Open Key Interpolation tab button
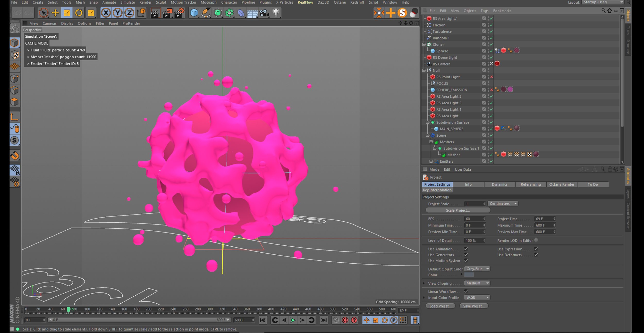644x333 pixels. tap(437, 190)
